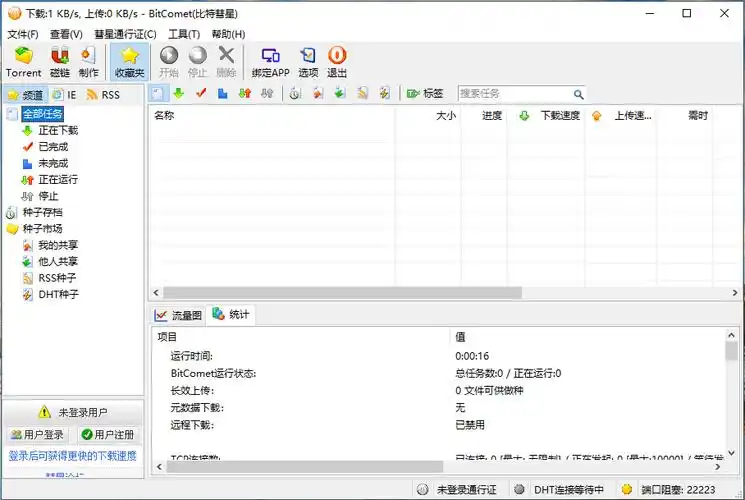Sort by the 进度 column header

coord(484,115)
